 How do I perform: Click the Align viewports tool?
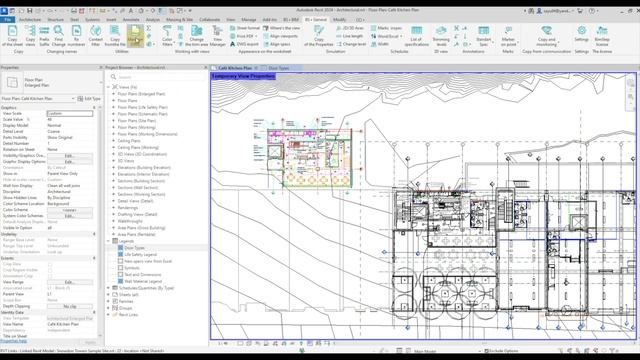click(x=280, y=36)
